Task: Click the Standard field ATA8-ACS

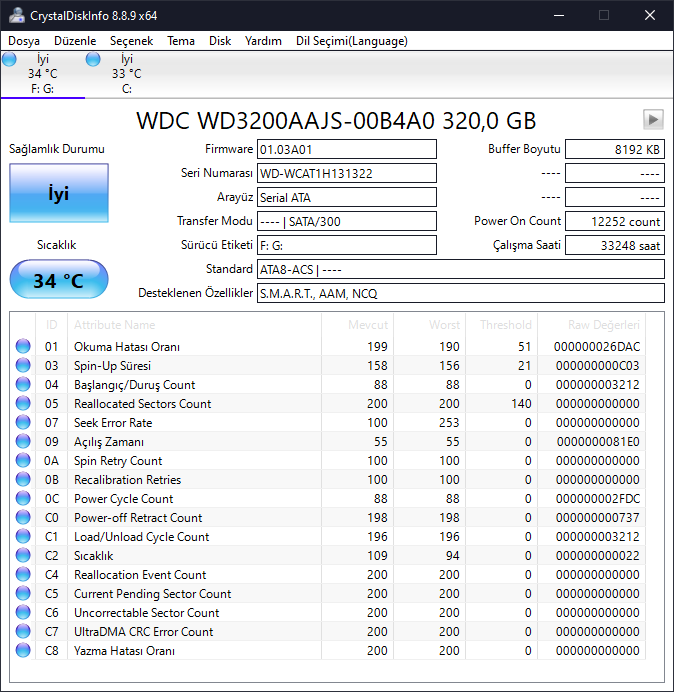Action: point(461,269)
